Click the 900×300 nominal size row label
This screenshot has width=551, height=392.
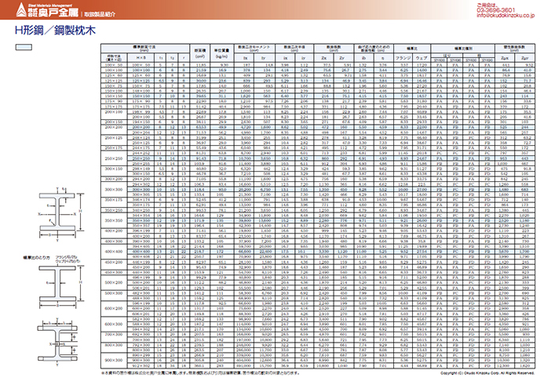click(114, 361)
